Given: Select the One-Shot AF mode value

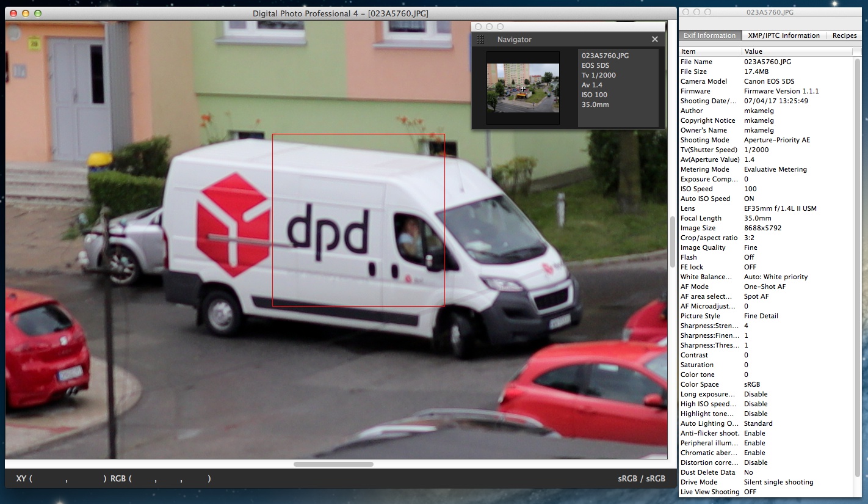Looking at the screenshot, I should [765, 287].
